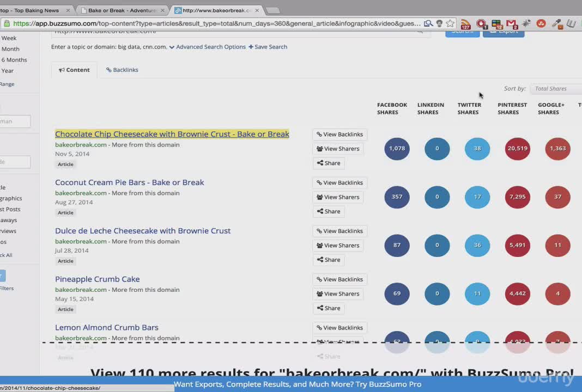Bookmark this page with the star icon
This screenshot has height=392, width=582.
click(x=450, y=24)
